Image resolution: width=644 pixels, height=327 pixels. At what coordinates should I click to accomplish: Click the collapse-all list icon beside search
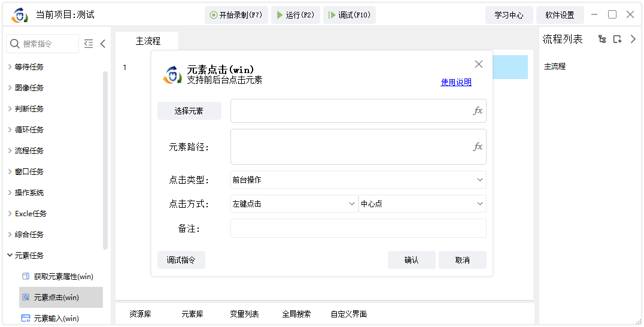tap(89, 44)
